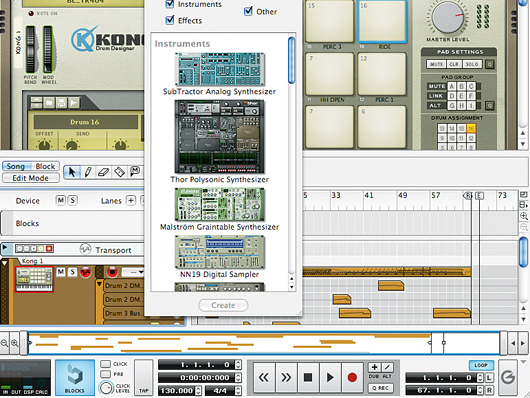Image resolution: width=530 pixels, height=398 pixels.
Task: Add a lane with the Lanes plus button
Action: [130, 201]
